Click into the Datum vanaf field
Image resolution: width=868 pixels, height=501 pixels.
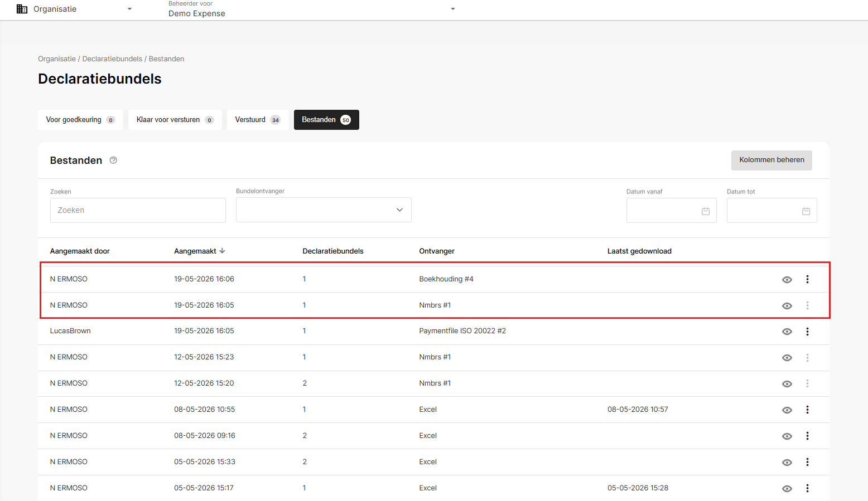[x=671, y=210]
